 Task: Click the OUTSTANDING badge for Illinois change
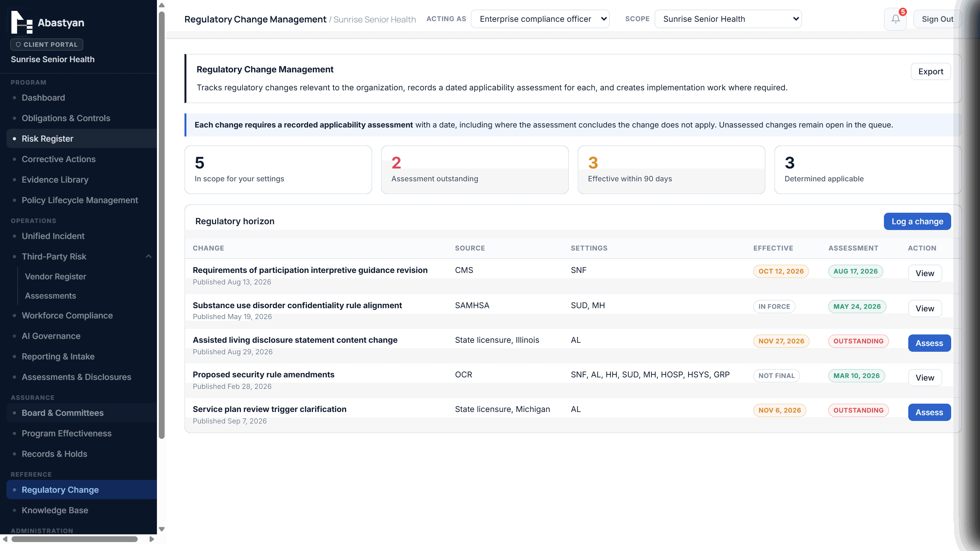[x=858, y=341]
